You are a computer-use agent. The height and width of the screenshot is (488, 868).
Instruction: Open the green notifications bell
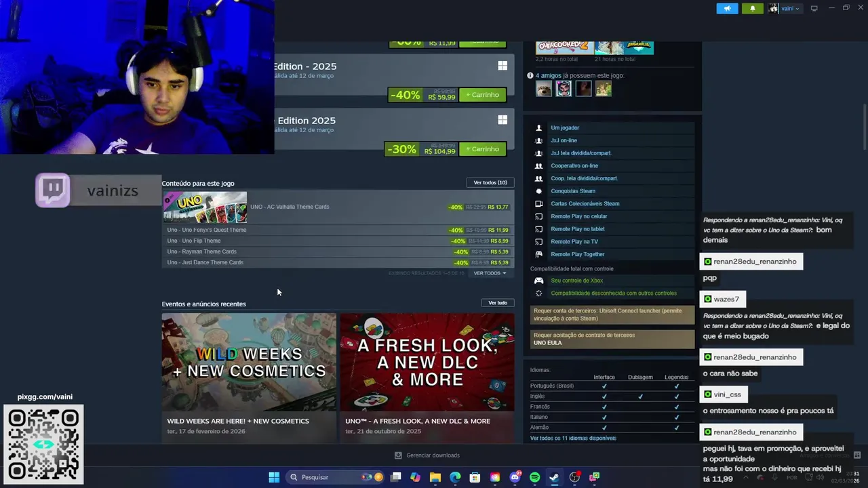[752, 9]
